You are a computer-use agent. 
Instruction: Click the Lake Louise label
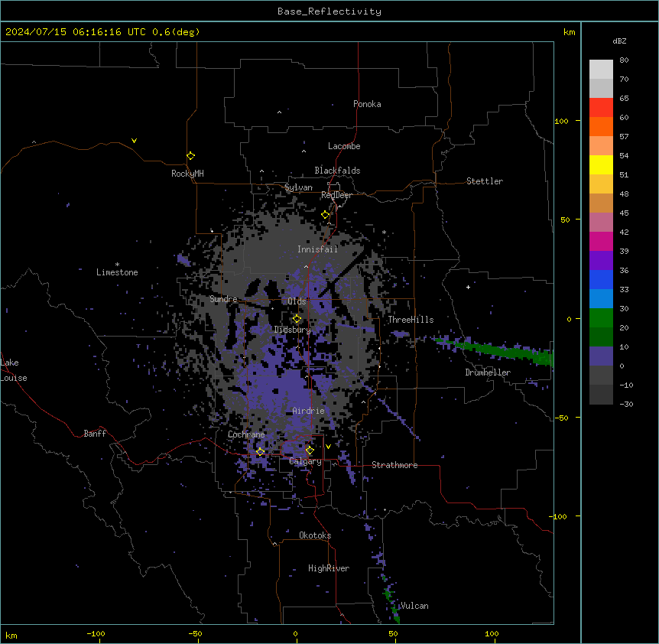tap(14, 370)
